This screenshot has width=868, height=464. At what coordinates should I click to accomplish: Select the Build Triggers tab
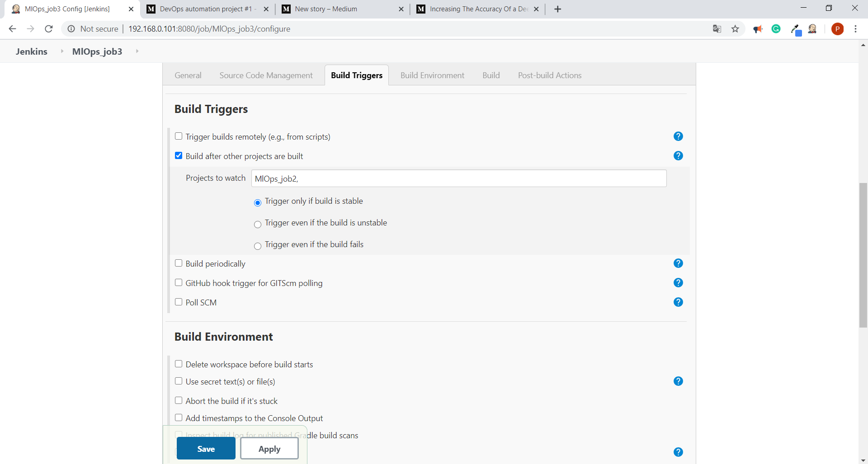click(357, 75)
